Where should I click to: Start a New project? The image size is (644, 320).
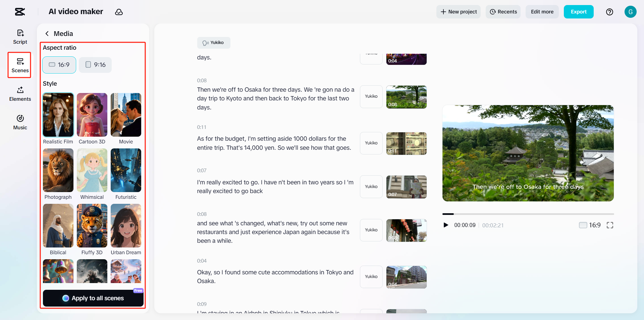point(459,12)
